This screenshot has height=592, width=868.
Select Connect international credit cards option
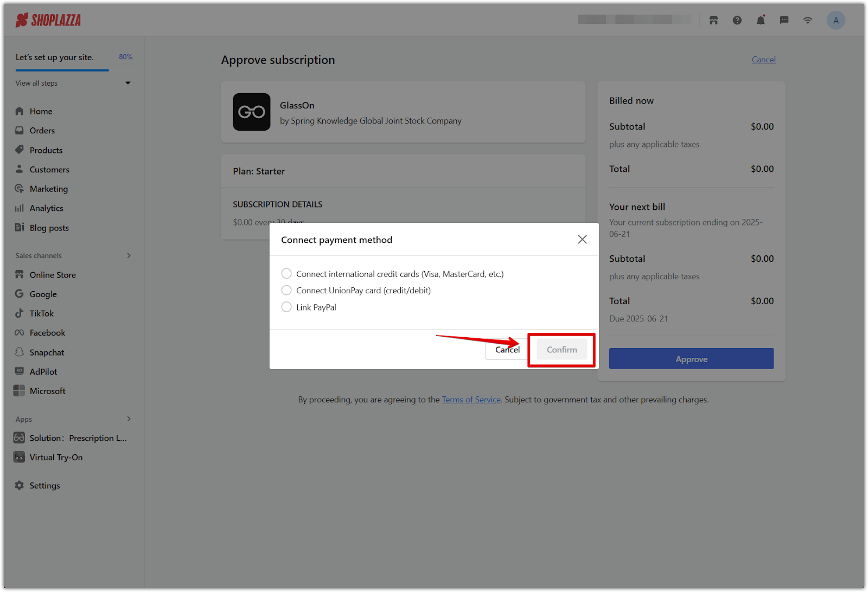286,274
